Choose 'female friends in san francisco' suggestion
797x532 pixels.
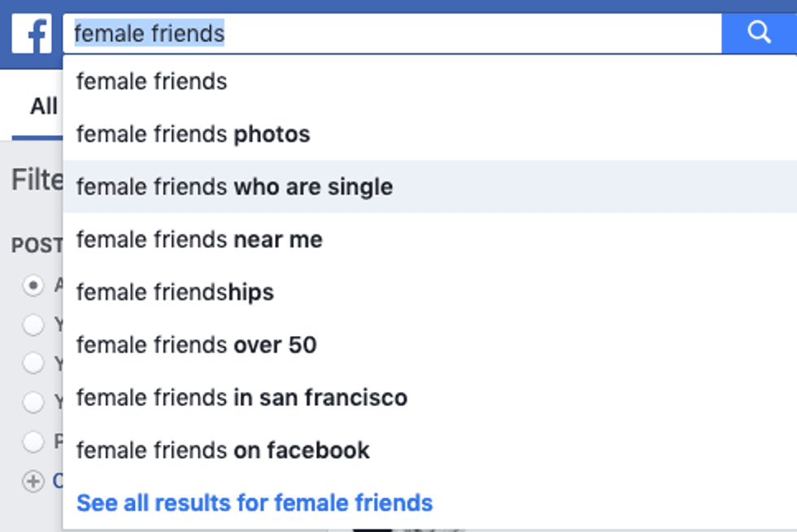242,398
